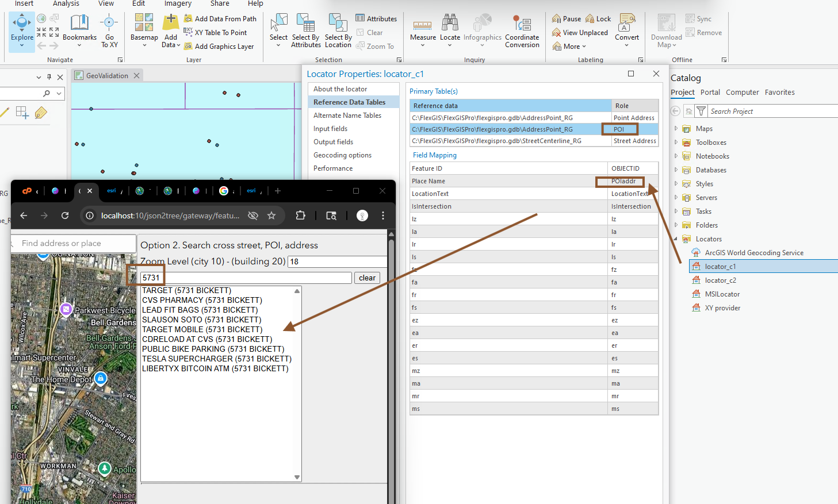The height and width of the screenshot is (504, 838).
Task: Switch to the Portal catalog tab
Action: tap(710, 93)
